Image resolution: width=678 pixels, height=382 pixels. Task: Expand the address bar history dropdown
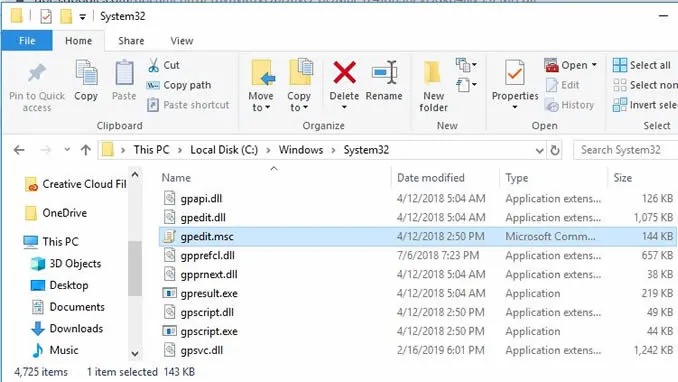(x=539, y=151)
